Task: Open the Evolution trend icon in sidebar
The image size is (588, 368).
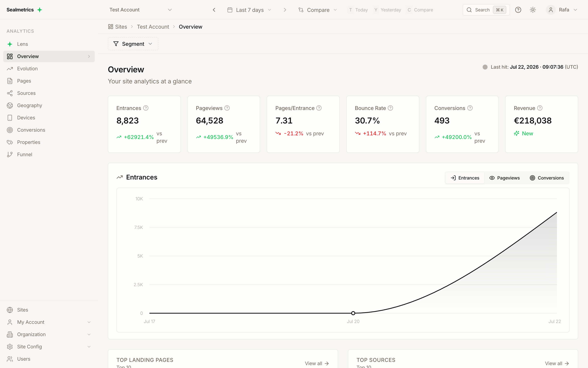Action: coord(10,69)
